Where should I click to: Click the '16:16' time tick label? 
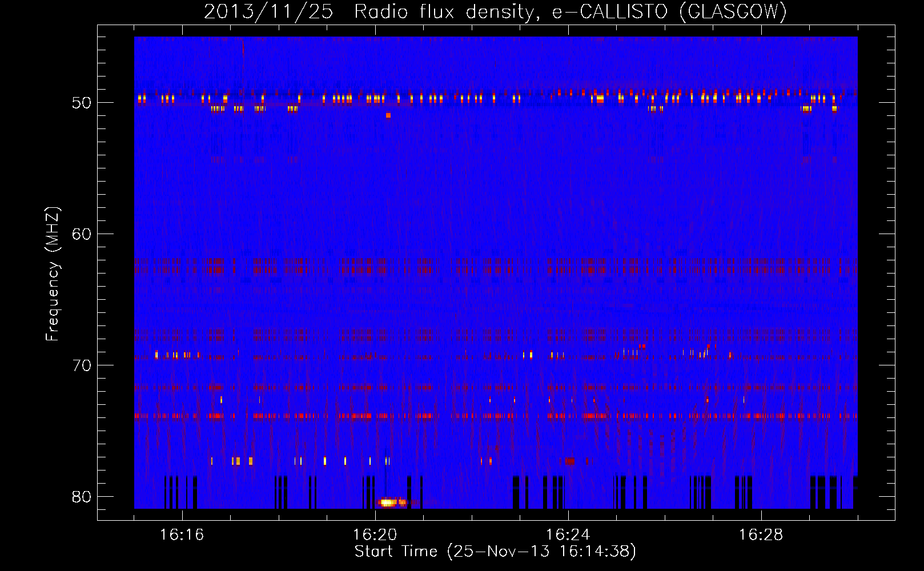point(182,534)
